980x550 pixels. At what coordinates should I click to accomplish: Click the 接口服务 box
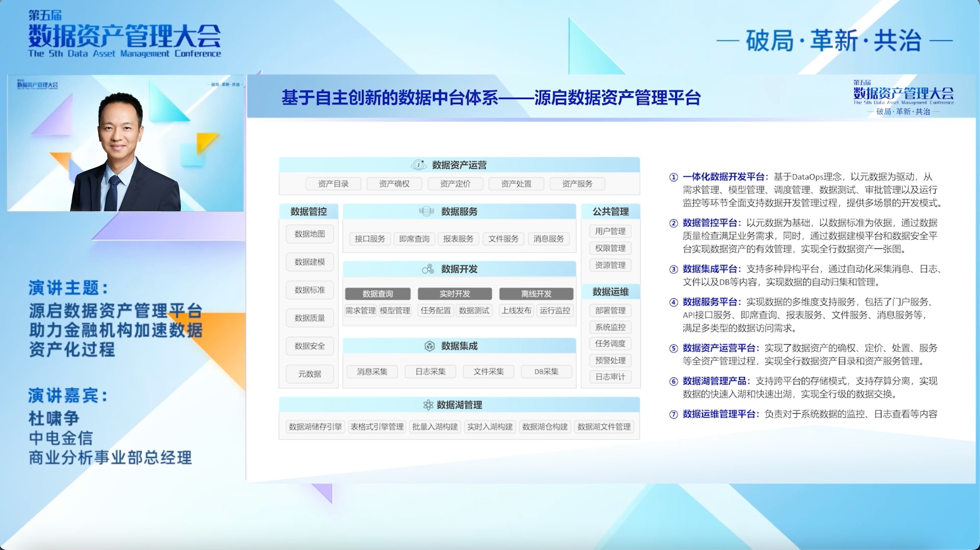tap(370, 239)
